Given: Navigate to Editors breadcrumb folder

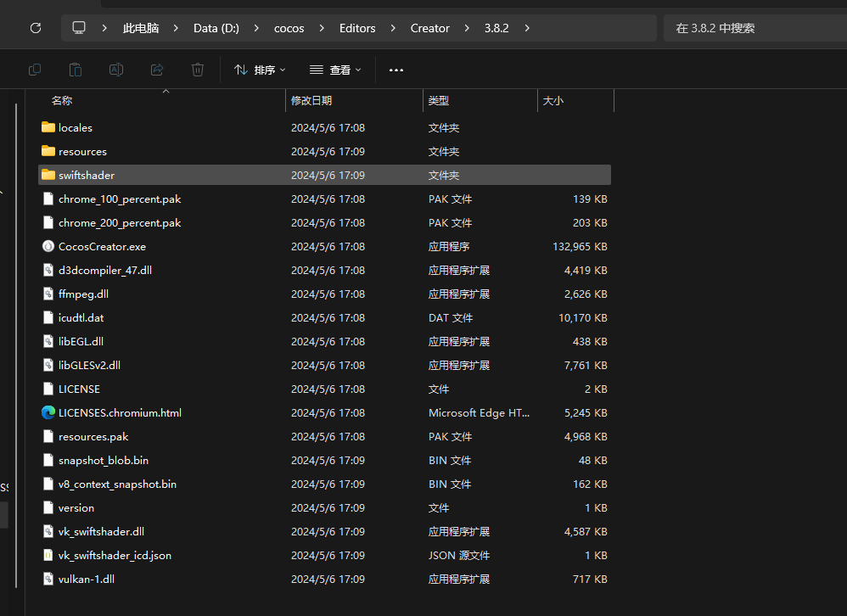Looking at the screenshot, I should click(x=357, y=28).
